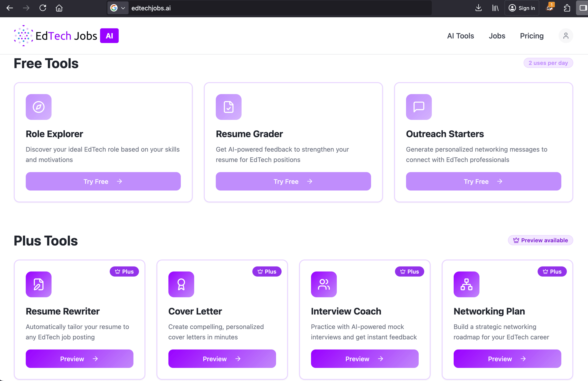
Task: Click the Resume Grader document icon
Action: (228, 107)
